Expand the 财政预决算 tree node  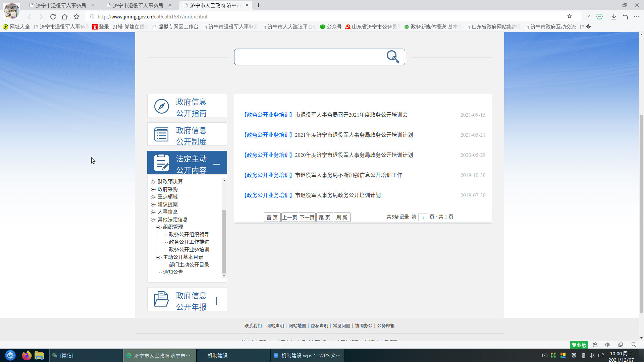click(x=153, y=182)
